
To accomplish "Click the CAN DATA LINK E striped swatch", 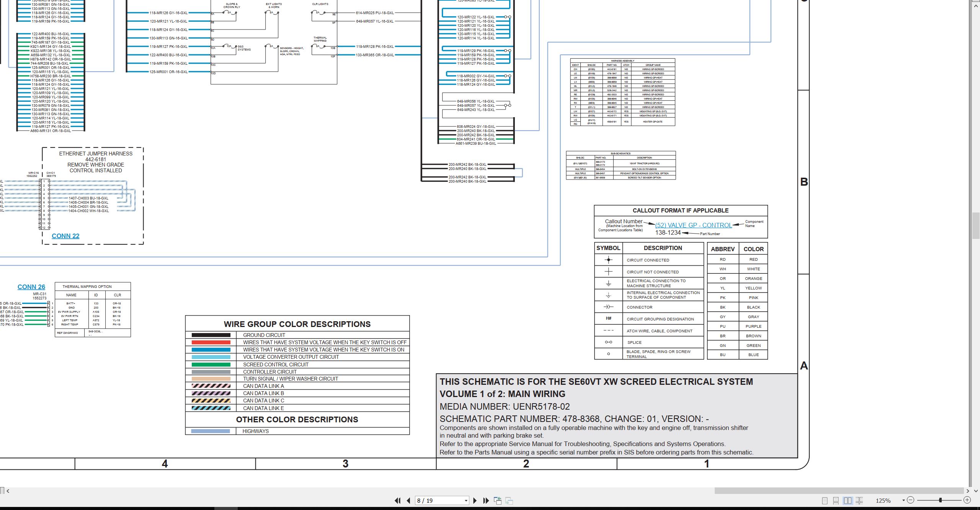I will [211, 408].
